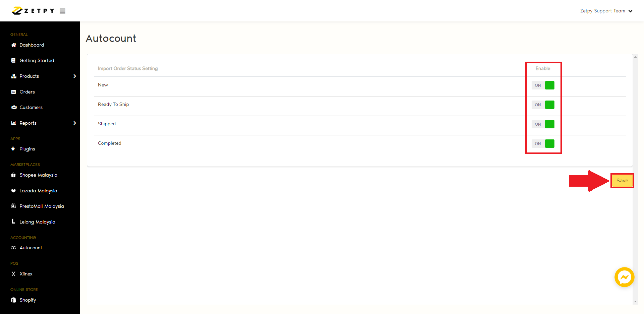Click the Shopify store icon

pos(13,300)
